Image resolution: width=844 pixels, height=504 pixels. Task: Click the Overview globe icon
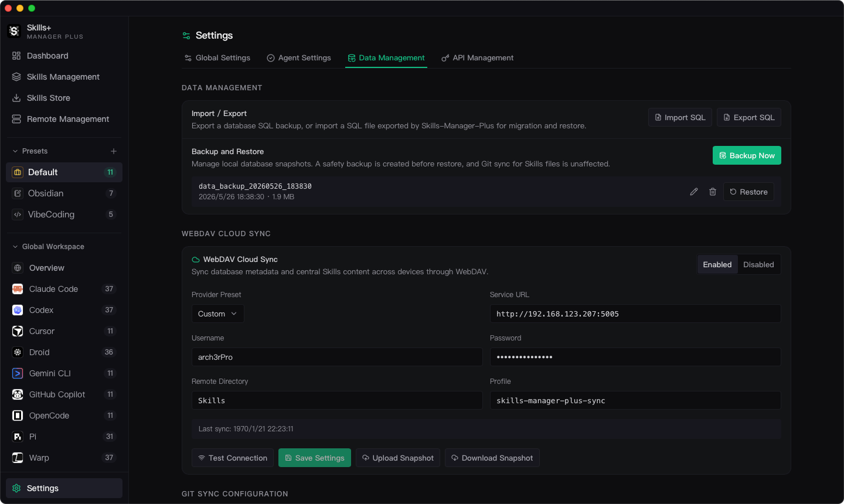[x=18, y=268]
